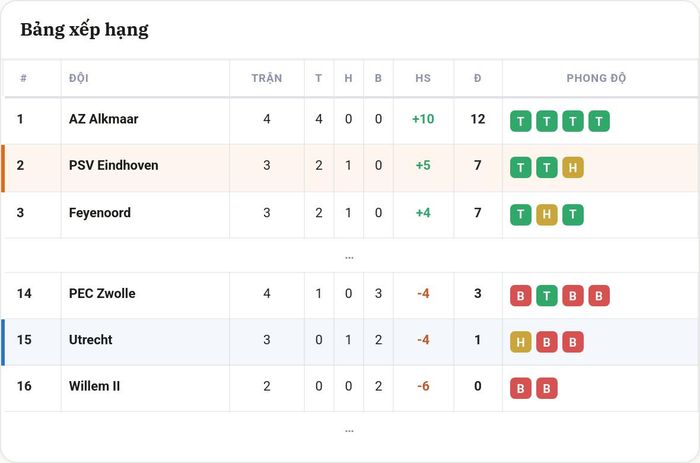This screenshot has height=463, width=700.
Task: Click the PHONG ĐỘ column header
Action: [x=596, y=78]
